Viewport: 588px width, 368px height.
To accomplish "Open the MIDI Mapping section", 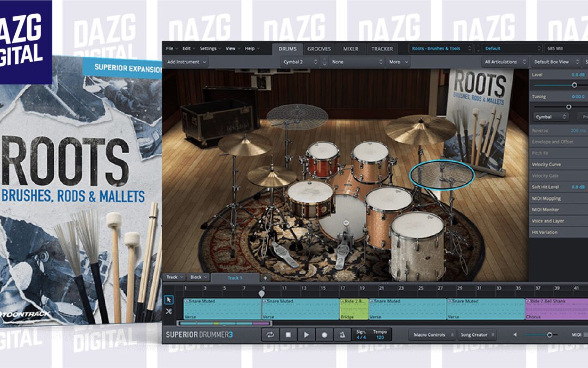I will tap(559, 198).
